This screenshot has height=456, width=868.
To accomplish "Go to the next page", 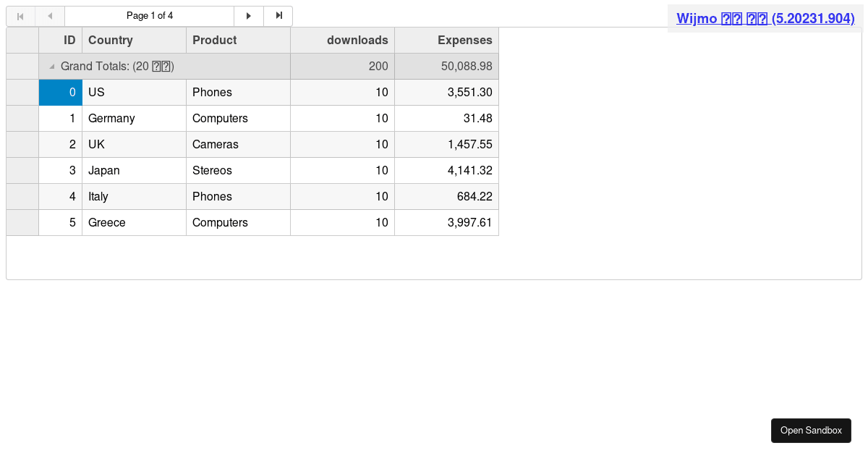I will pos(249,16).
